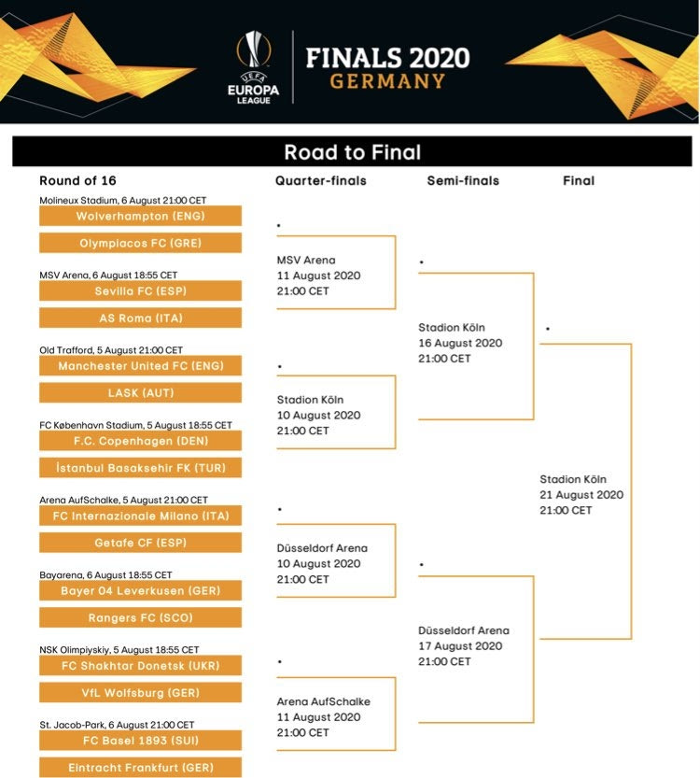Choose Sevilla FC (ESP) team box

pyautogui.click(x=140, y=290)
